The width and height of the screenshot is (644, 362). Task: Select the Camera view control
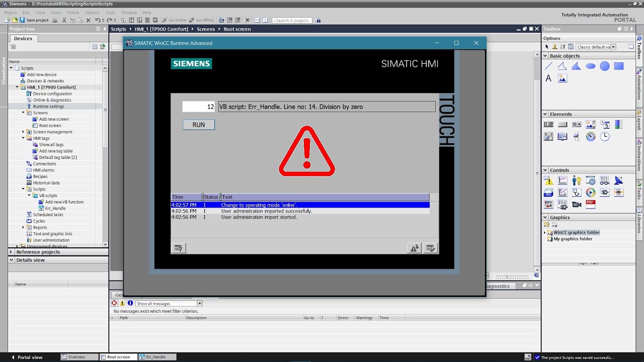coord(577,205)
